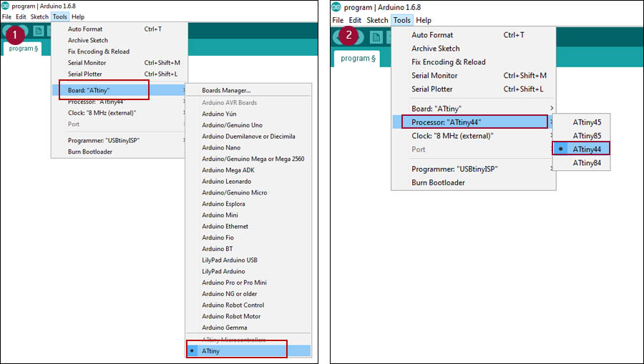Select Programmer: "USBtinyISP" in left window
This screenshot has height=364, width=644.
119,140
